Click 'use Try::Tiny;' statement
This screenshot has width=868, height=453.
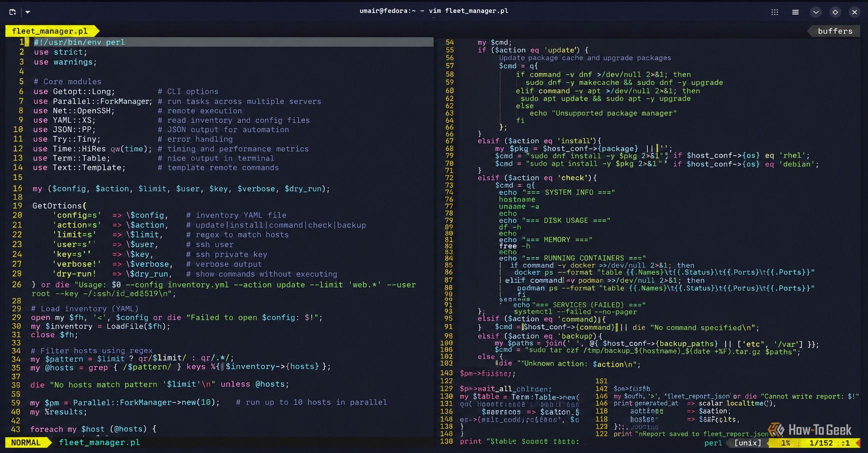point(67,139)
